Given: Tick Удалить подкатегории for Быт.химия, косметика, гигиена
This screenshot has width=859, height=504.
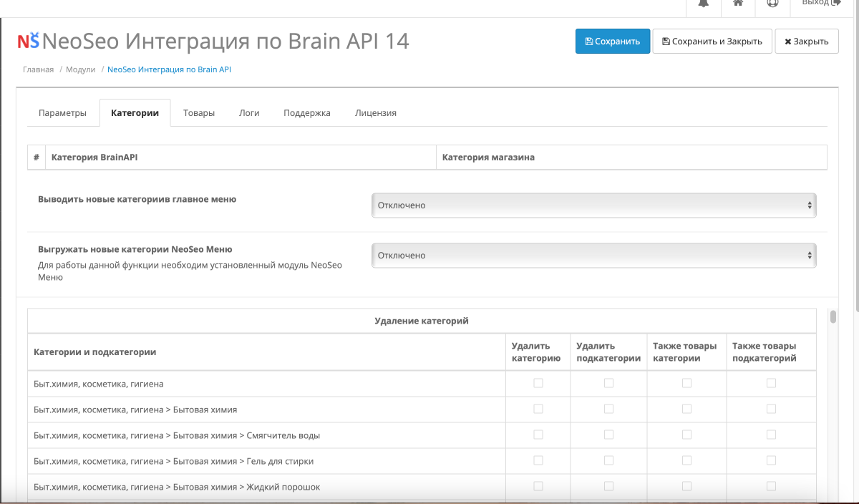Looking at the screenshot, I should point(608,384).
